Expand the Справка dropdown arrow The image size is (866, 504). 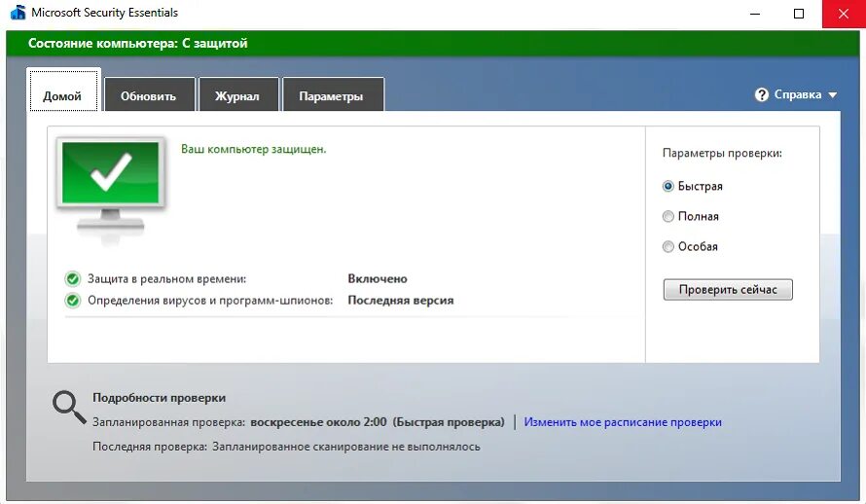pyautogui.click(x=832, y=95)
